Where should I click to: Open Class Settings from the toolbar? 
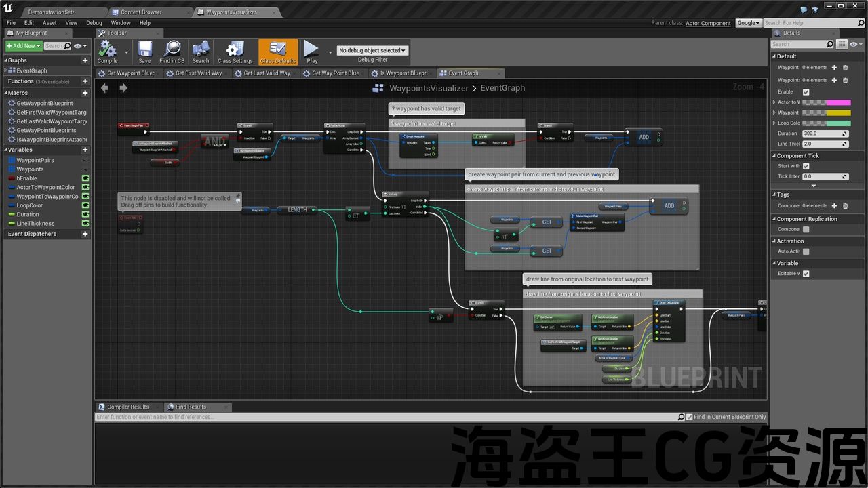pyautogui.click(x=235, y=51)
